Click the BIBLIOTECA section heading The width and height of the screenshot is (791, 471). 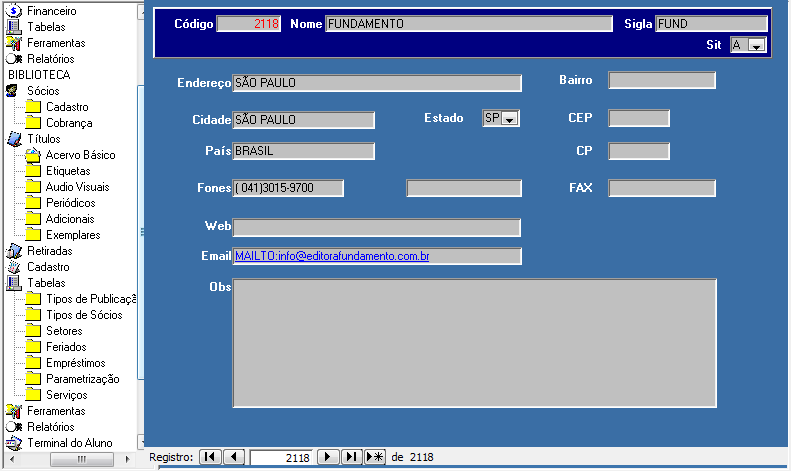pos(39,75)
